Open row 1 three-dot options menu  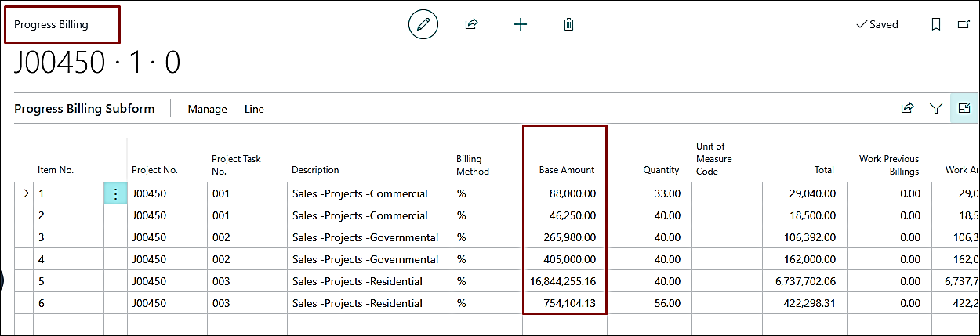click(x=115, y=193)
